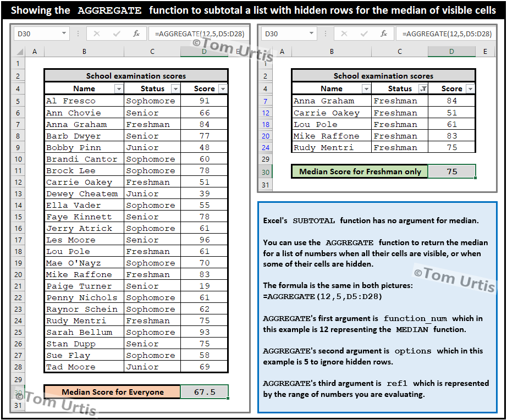Click the right formula bar AGGREGATE formula
Screen dimensions: 507x420
point(447,34)
